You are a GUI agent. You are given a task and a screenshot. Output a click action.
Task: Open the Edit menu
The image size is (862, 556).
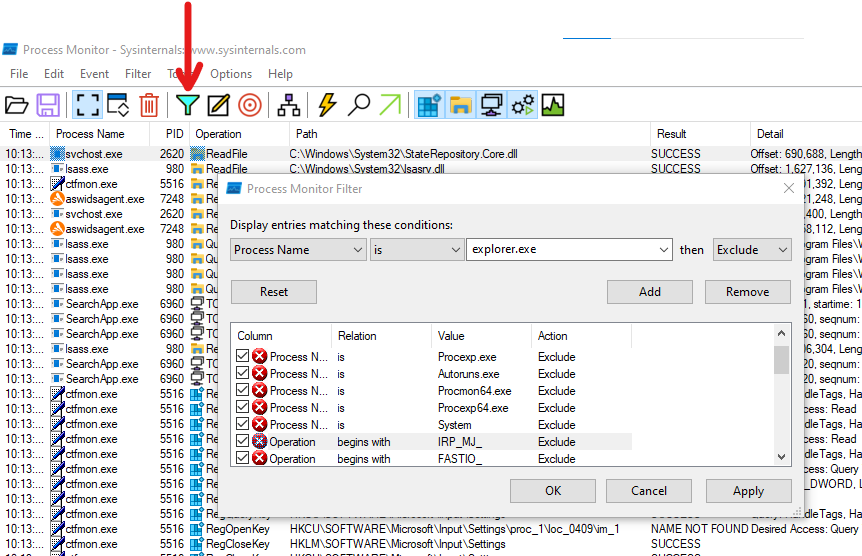tap(54, 74)
